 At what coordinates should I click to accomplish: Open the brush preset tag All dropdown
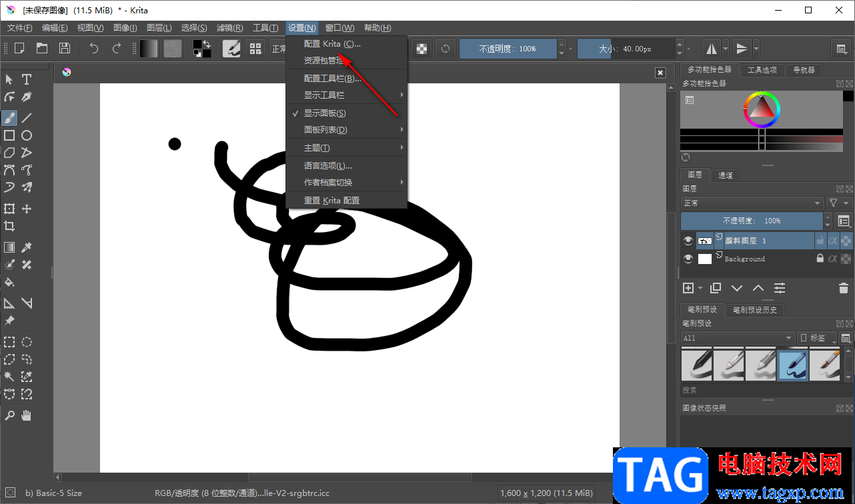738,338
